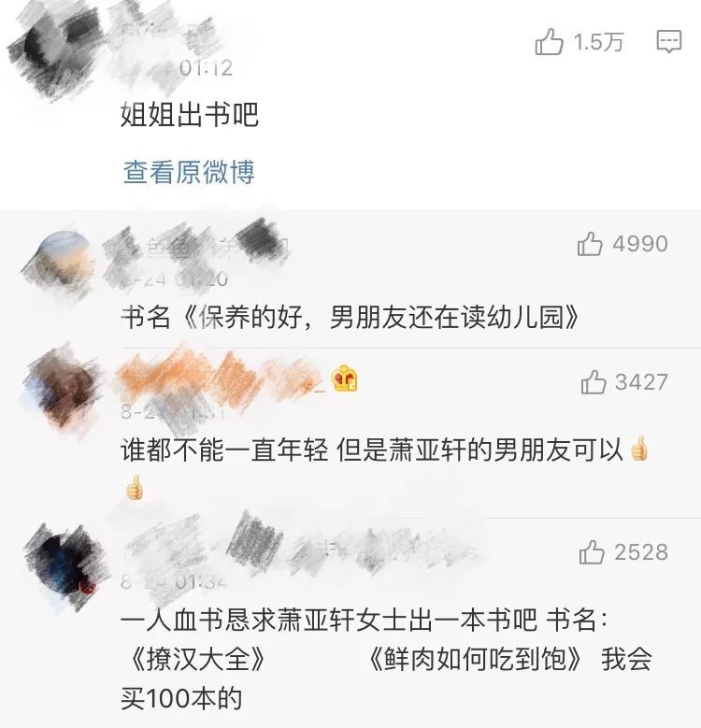Tap the 4990 like count
Viewport: 701px width, 728px height.
coord(640,244)
